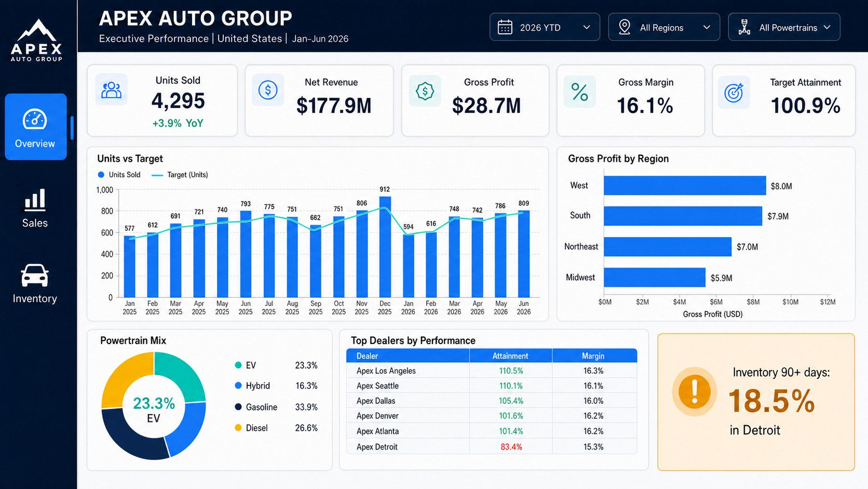Click the Jun 2026 bar labeled 809
The width and height of the screenshot is (868, 489).
tap(524, 254)
